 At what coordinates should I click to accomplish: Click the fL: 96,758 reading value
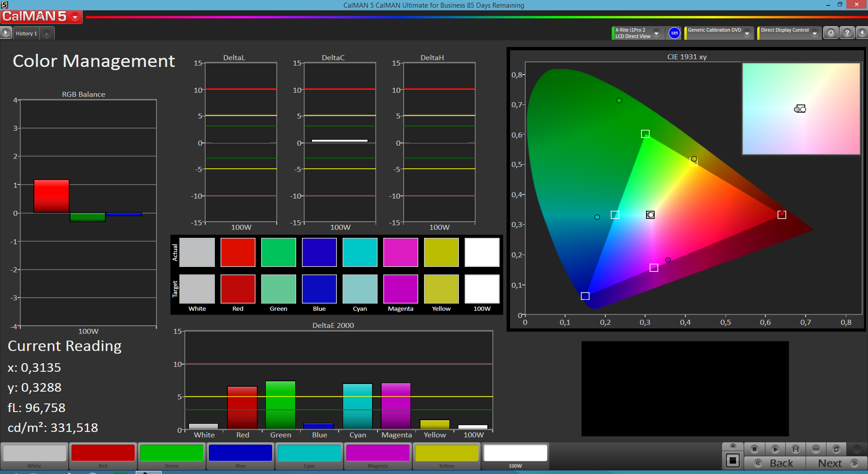(x=37, y=408)
